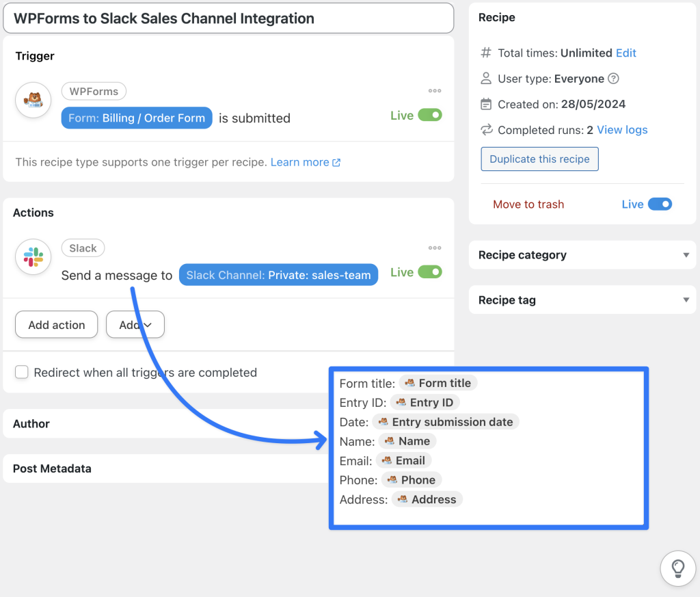
Task: Expand the Recipe category dropdown
Action: click(x=686, y=254)
